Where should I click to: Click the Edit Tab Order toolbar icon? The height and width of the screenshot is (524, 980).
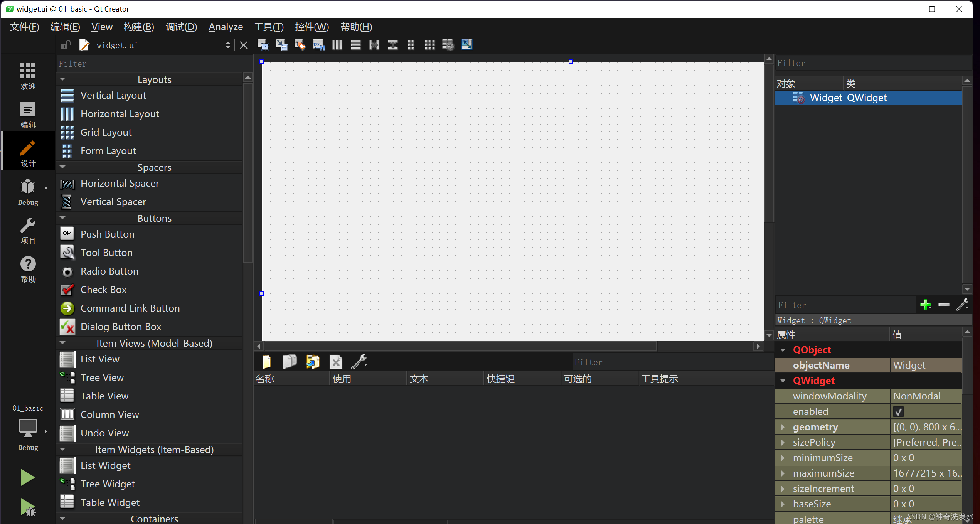coord(318,45)
